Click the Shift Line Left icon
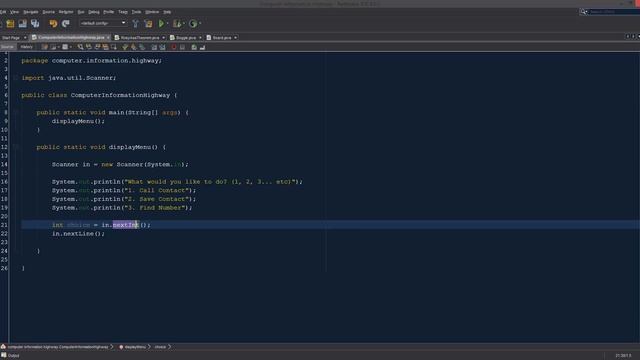 click(154, 47)
